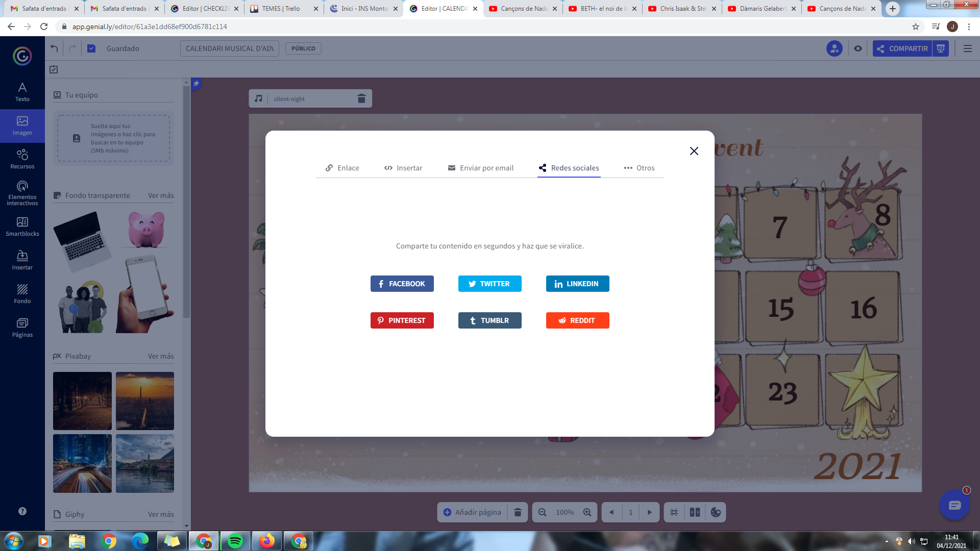Toggle the blue saved checkbox icon
The width and height of the screenshot is (980, 551).
click(91, 48)
